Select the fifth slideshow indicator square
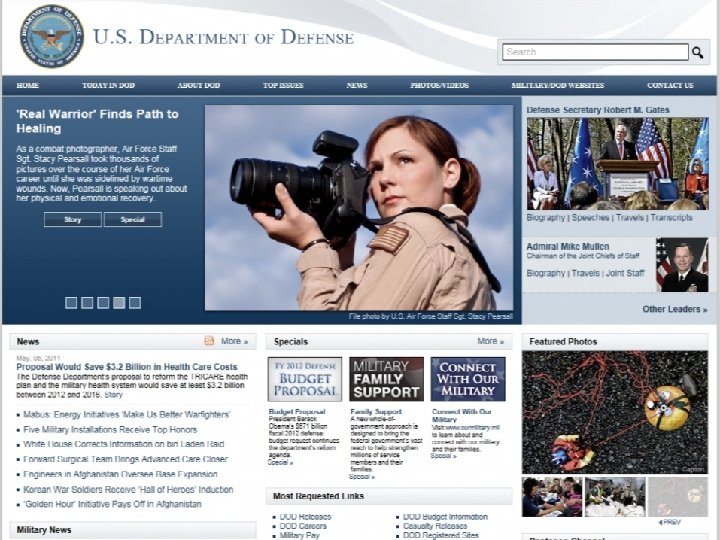This screenshot has height=540, width=720. tap(135, 303)
